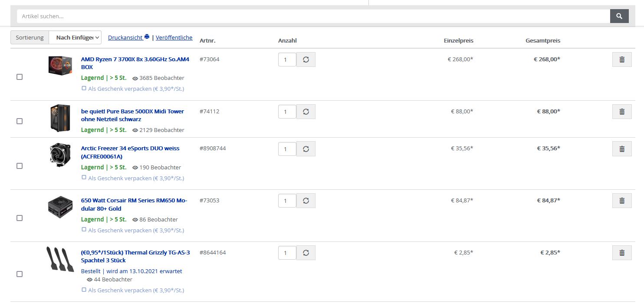Viewport: 644px width, 304px height.
Task: Open be quiet! Pure Base 500DX product link
Action: click(x=132, y=115)
